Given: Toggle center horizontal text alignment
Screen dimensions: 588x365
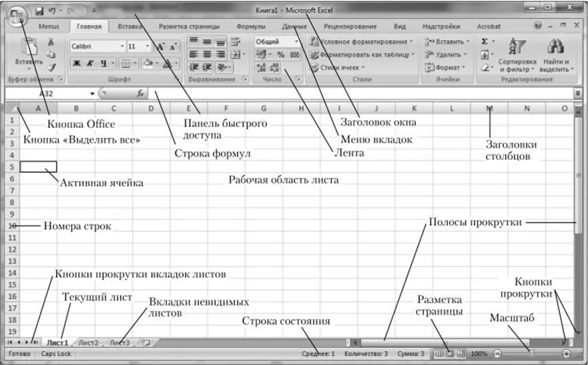Looking at the screenshot, I should coord(207,54).
